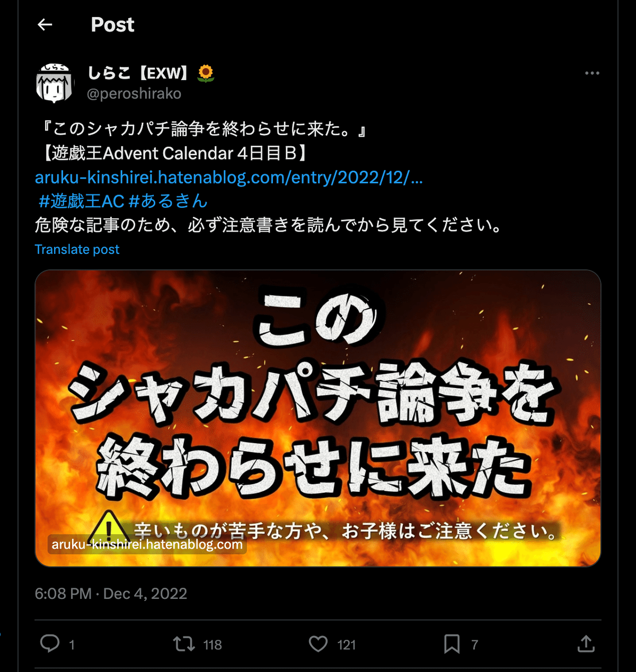Open the しらこ profile avatar
The height and width of the screenshot is (672, 636).
(x=54, y=83)
